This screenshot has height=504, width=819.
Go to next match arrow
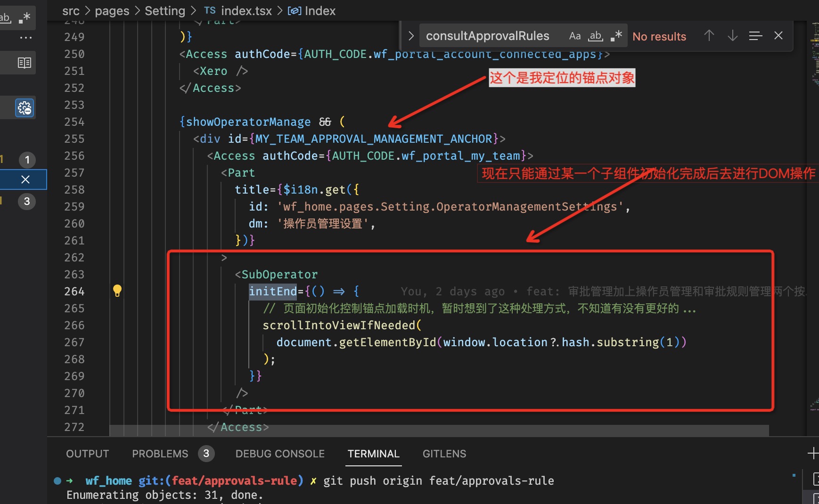coord(733,36)
